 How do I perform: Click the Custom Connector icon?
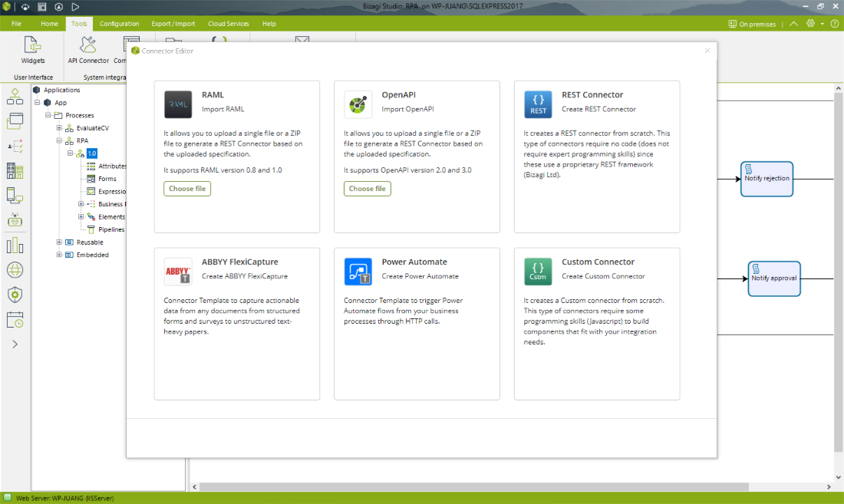(x=538, y=272)
